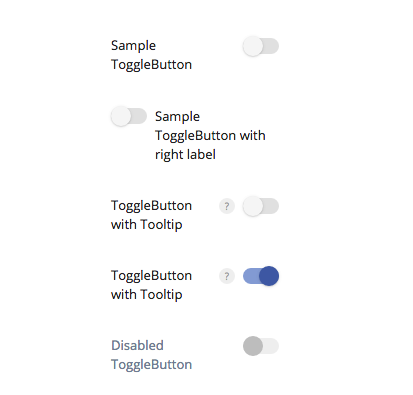The image size is (413, 395).
Task: Click the grey knob of the disabled toggle
Action: click(253, 346)
